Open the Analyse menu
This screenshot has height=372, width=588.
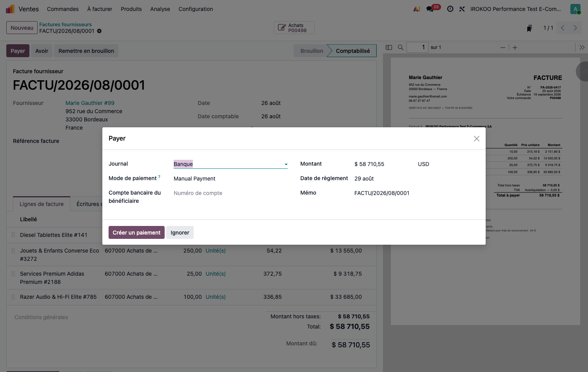[x=160, y=9]
